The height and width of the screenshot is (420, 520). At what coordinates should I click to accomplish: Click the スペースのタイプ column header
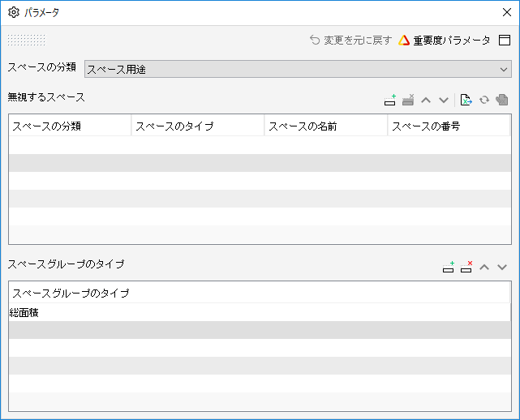[x=198, y=126]
